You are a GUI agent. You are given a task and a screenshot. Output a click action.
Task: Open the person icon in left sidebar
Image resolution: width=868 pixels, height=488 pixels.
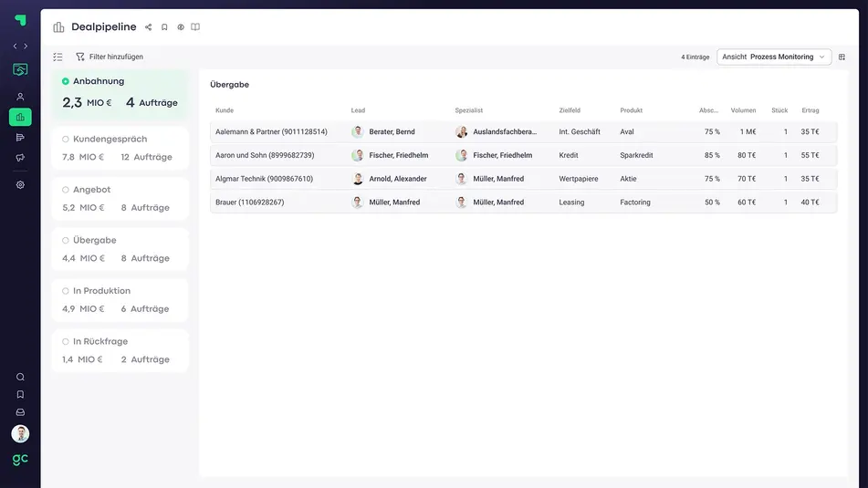point(20,97)
